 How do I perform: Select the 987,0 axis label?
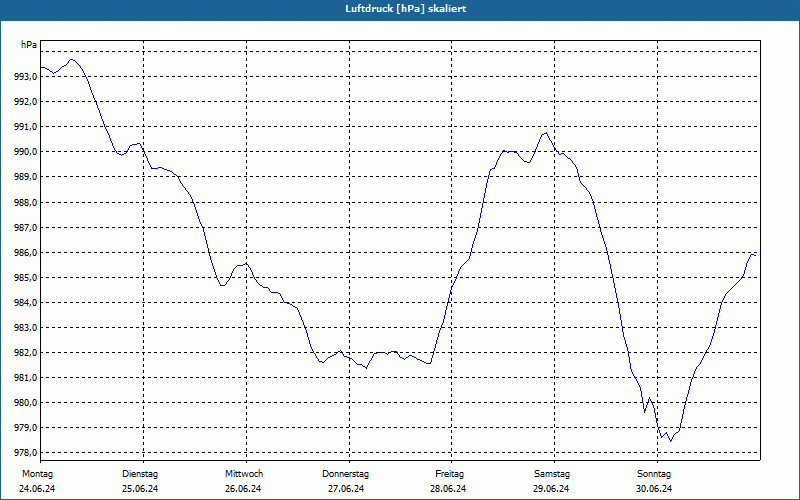point(26,228)
